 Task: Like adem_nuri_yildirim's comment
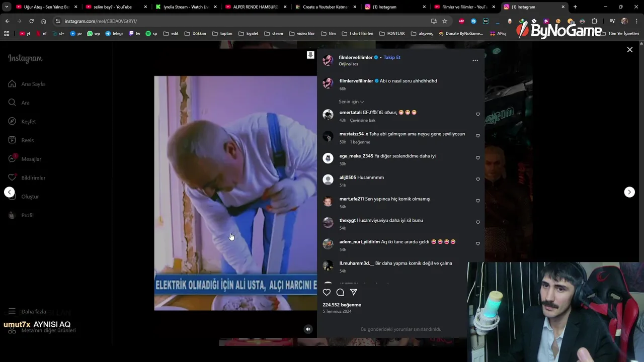tap(478, 243)
